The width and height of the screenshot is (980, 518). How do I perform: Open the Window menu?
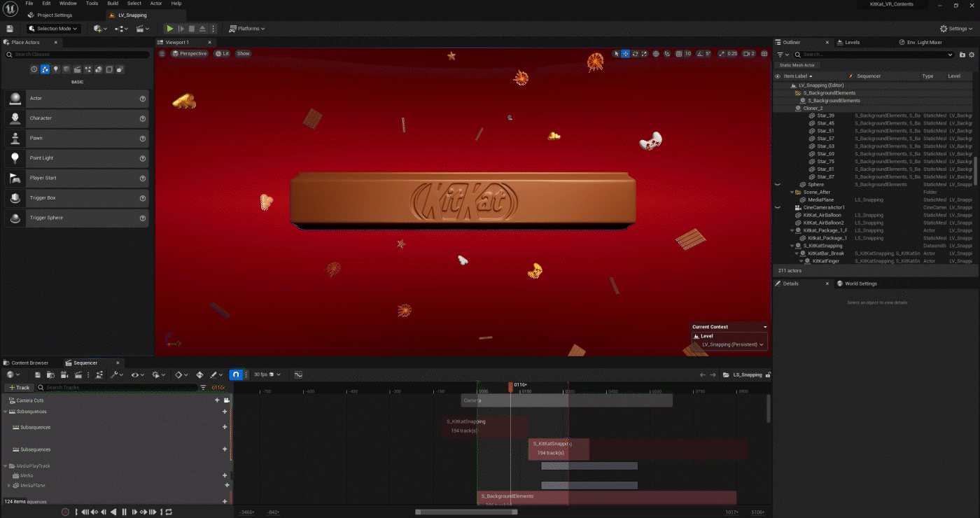coord(68,3)
